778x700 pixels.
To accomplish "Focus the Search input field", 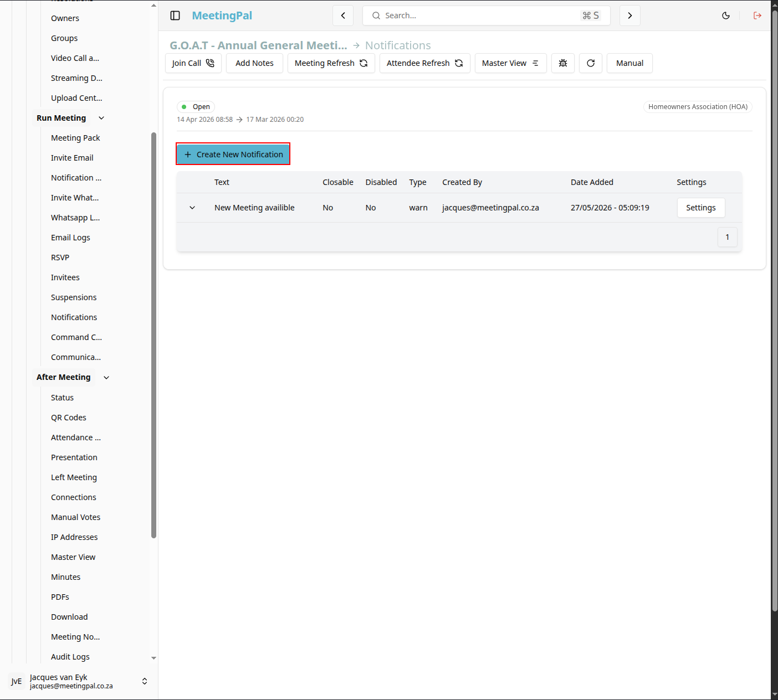I will point(487,16).
